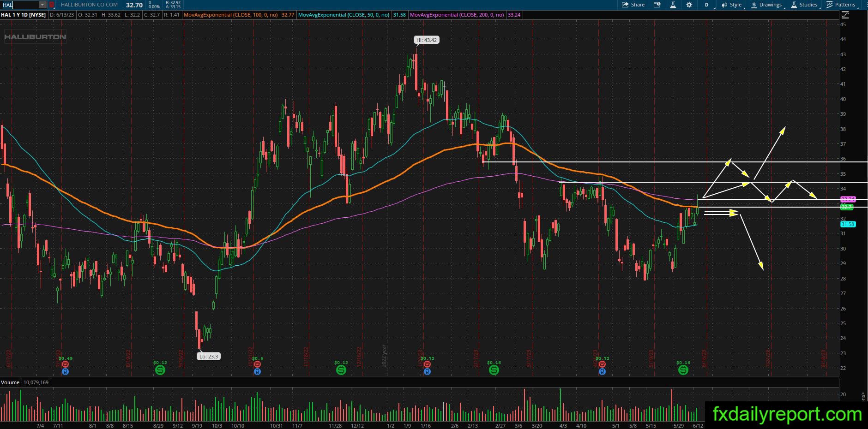Select the MovAvgExponential 50 study label
This screenshot has width=868, height=429.
tap(344, 15)
